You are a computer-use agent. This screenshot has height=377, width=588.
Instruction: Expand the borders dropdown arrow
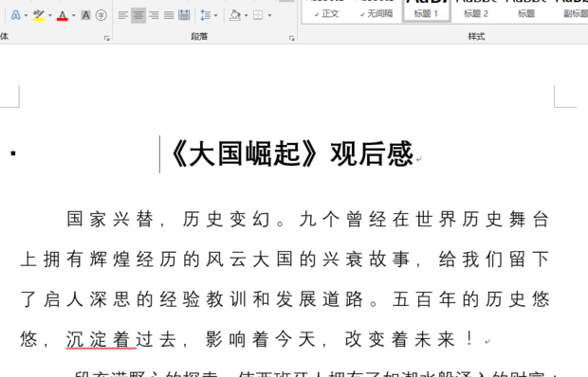pyautogui.click(x=269, y=15)
